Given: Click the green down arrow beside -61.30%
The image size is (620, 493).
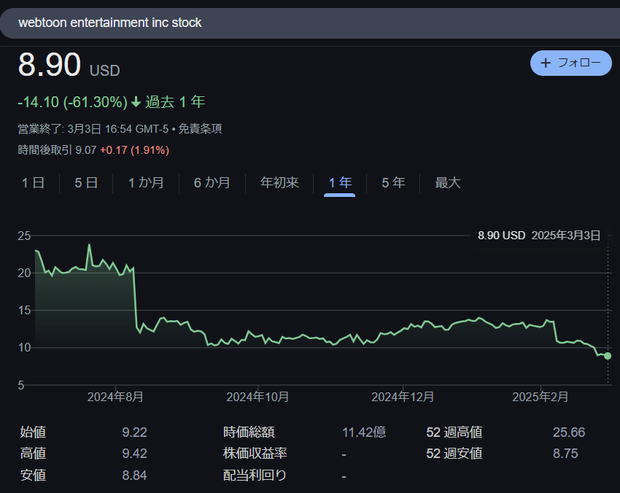Looking at the screenshot, I should point(135,102).
